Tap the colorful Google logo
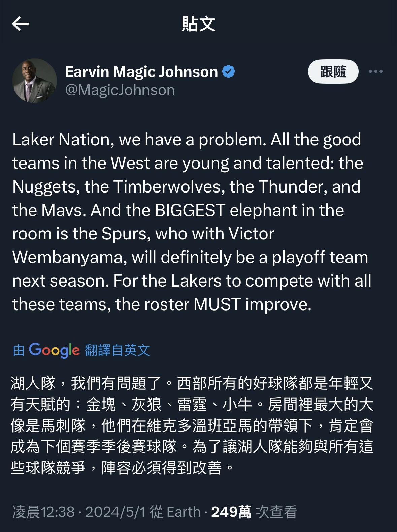The image size is (397, 532). click(54, 350)
